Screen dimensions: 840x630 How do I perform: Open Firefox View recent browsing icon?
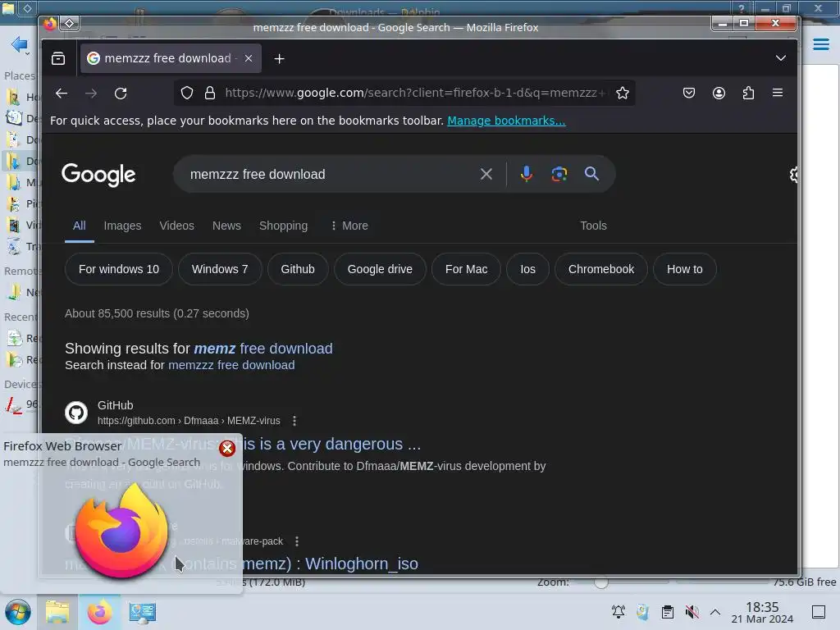coord(58,58)
